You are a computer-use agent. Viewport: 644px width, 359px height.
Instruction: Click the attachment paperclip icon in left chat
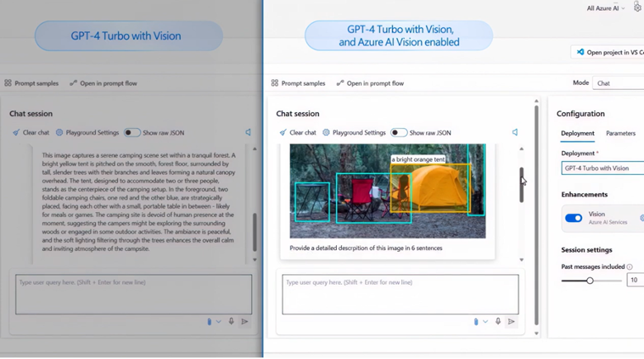[x=209, y=322]
